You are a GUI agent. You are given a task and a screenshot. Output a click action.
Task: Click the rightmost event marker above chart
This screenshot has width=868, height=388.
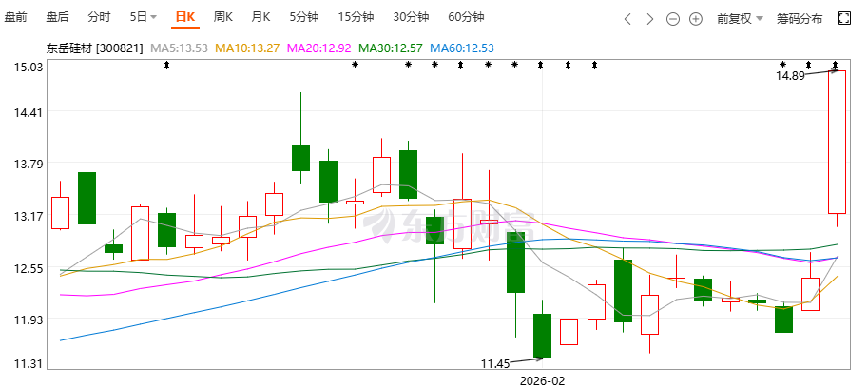(836, 65)
